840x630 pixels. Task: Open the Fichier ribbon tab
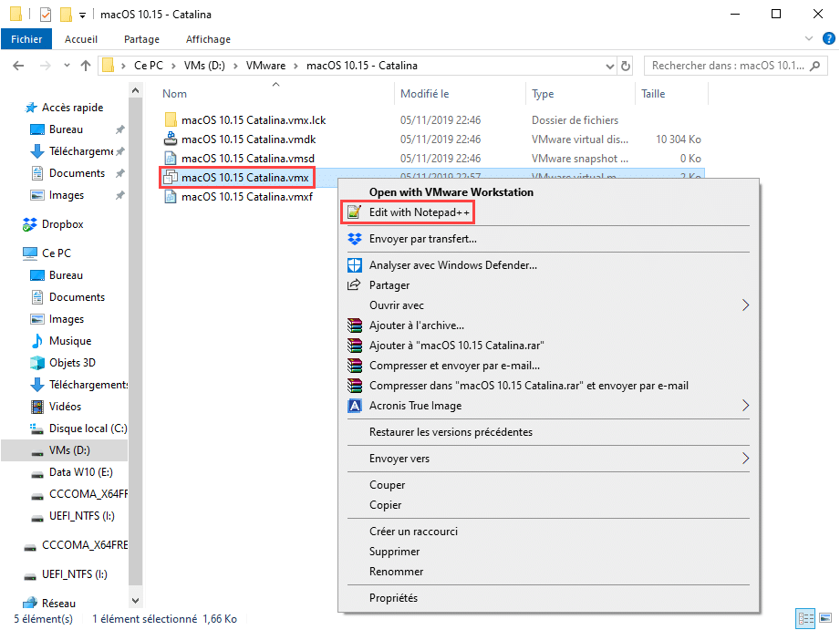[x=26, y=39]
